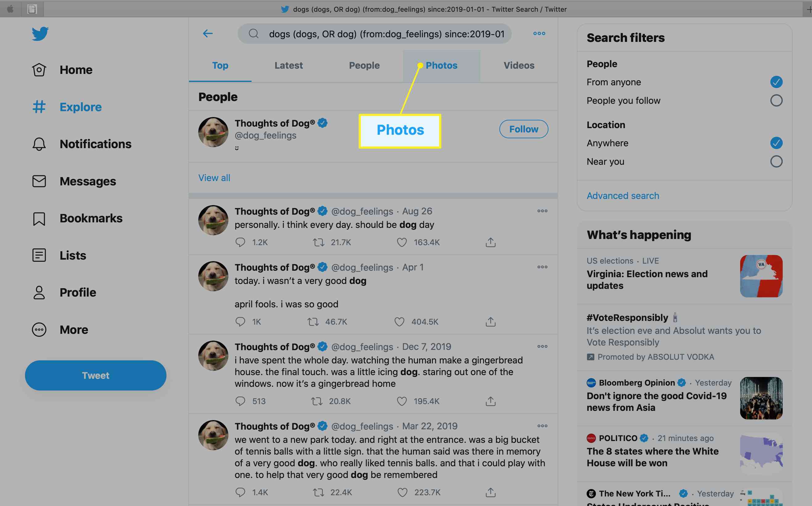Expand search options with three-dot menu
The width and height of the screenshot is (812, 506).
[539, 33]
